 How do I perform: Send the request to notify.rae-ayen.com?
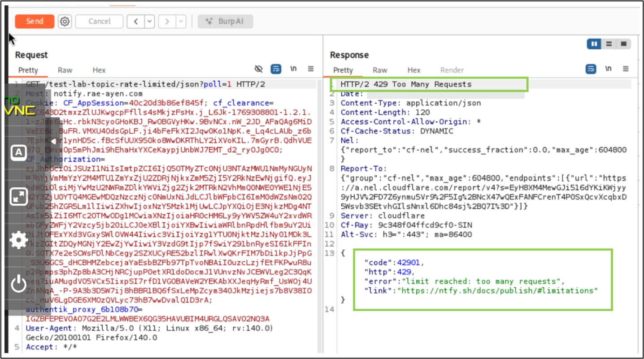[x=35, y=21]
